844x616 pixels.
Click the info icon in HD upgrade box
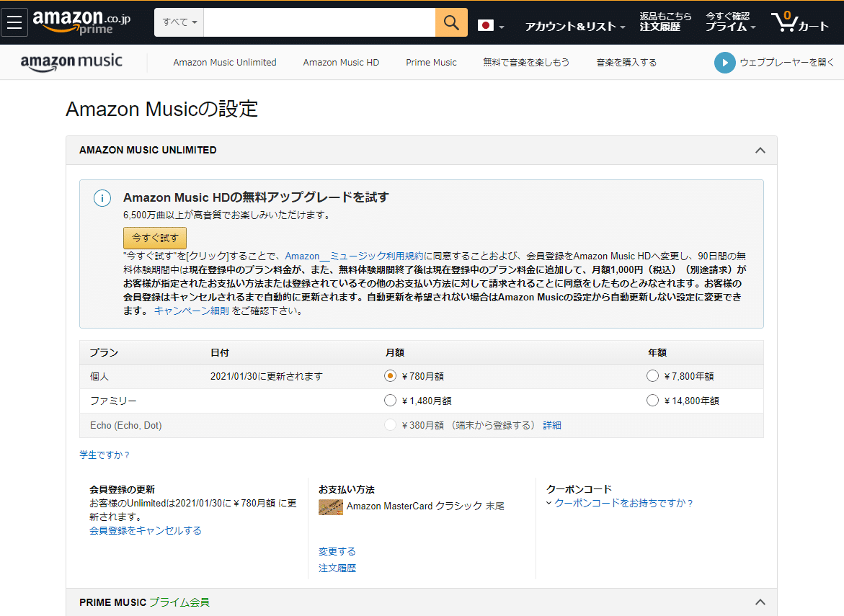pyautogui.click(x=102, y=198)
